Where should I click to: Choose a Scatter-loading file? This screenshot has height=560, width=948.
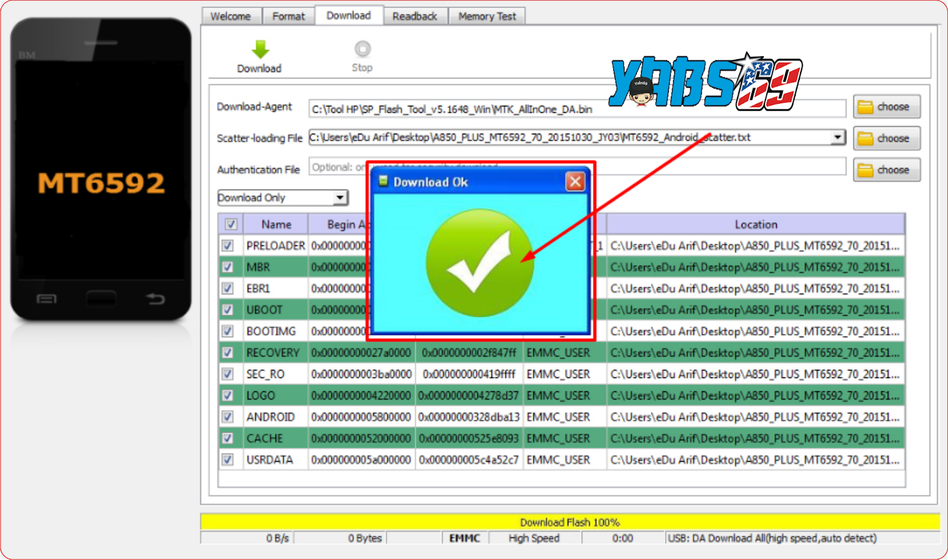886,138
